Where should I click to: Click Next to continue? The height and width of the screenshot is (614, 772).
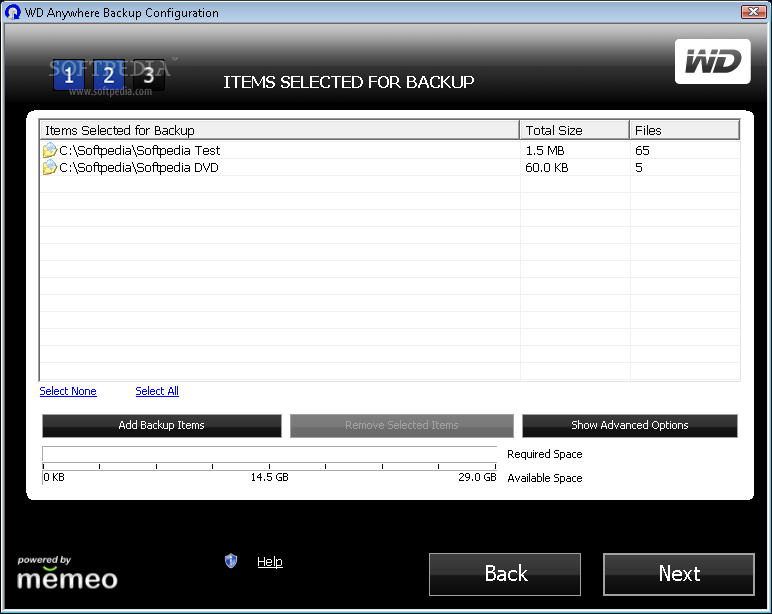[679, 574]
